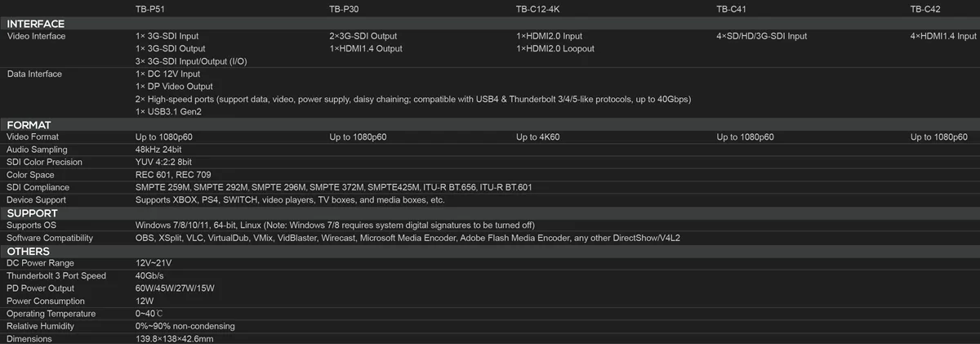980x344 pixels.
Task: Select the FORMAT section heading
Action: (29, 125)
